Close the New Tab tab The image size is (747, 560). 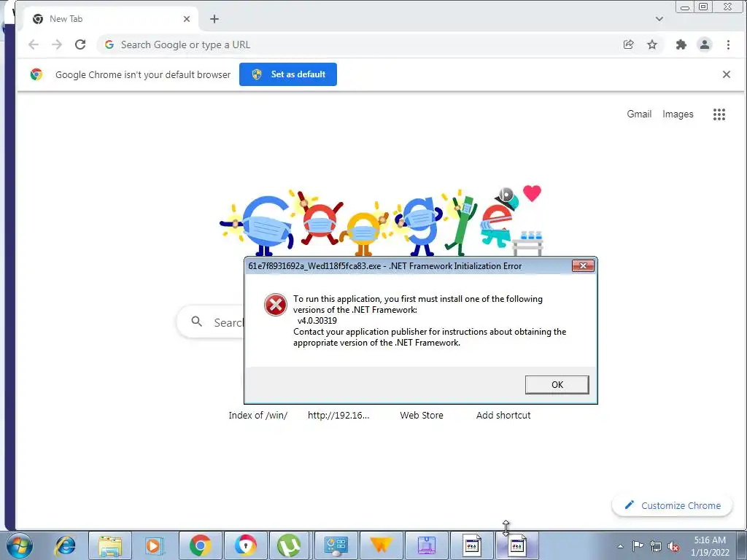187,19
